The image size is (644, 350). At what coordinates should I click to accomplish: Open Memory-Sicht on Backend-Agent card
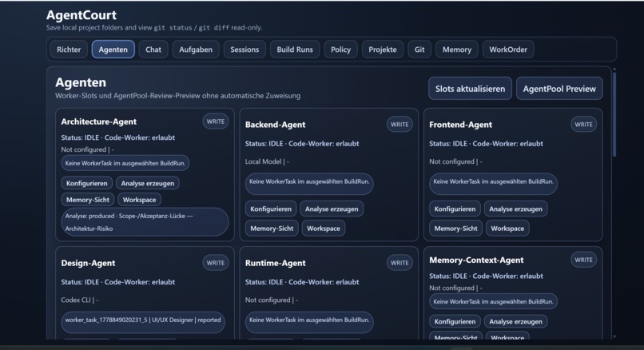(272, 229)
